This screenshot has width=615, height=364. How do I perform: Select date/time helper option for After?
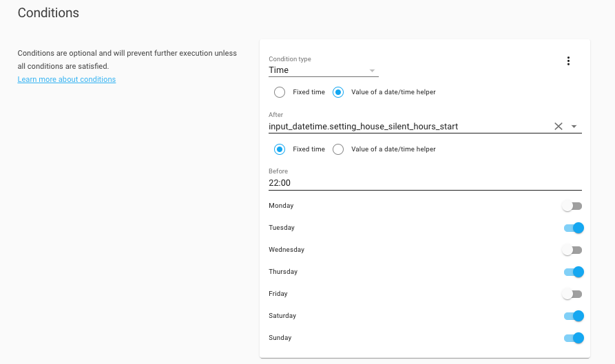tap(338, 92)
